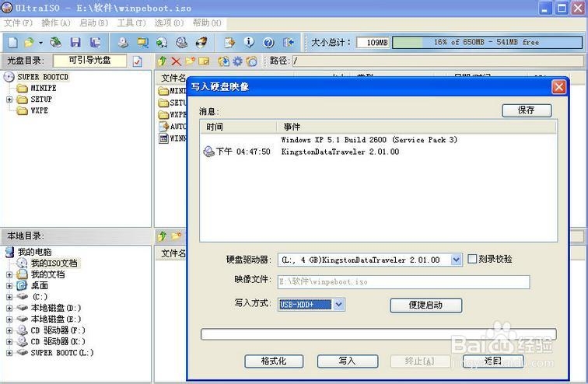Image resolution: width=588 pixels, height=384 pixels.
Task: Click the new folder icon in local toolbar
Action: 176,236
